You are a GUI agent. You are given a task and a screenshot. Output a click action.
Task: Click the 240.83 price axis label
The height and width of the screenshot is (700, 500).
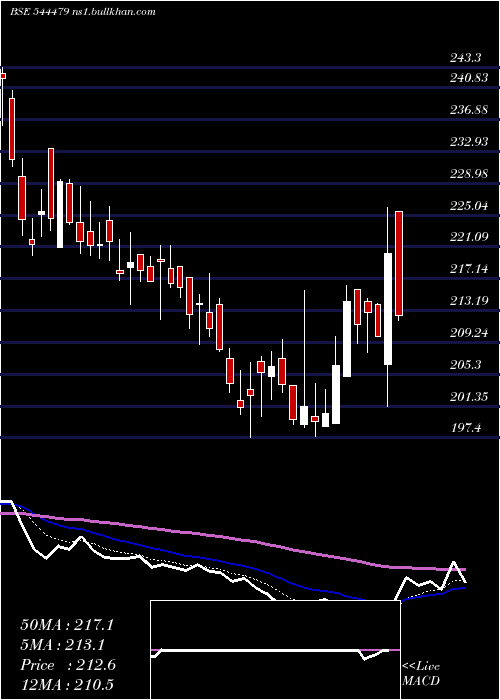[468, 78]
